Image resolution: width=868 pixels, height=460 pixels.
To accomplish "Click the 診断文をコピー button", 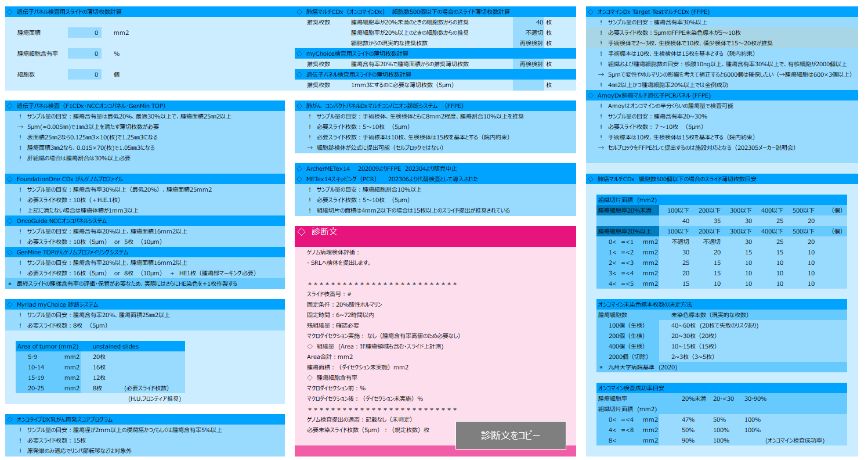I will [x=511, y=435].
